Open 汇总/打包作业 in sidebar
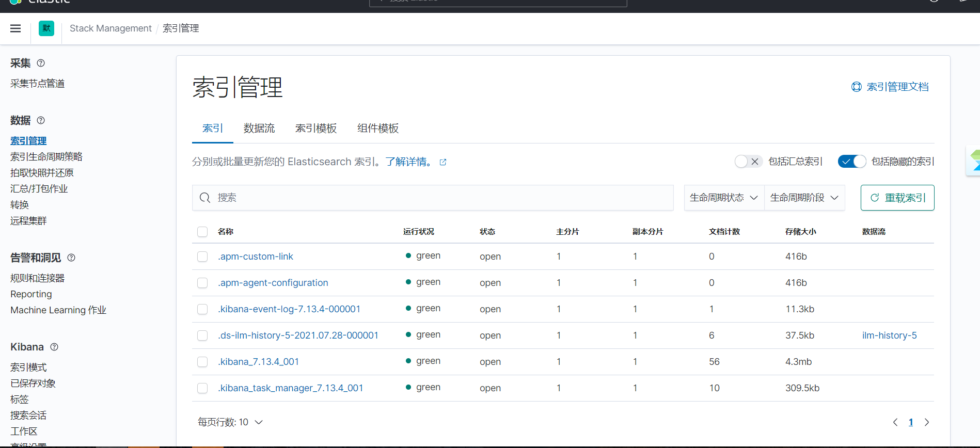 pos(39,188)
